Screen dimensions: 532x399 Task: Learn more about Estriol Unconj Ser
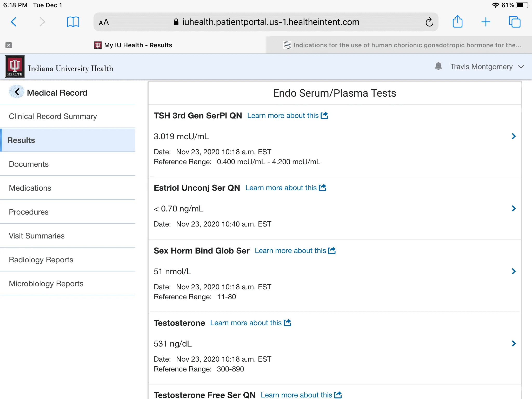[286, 188]
